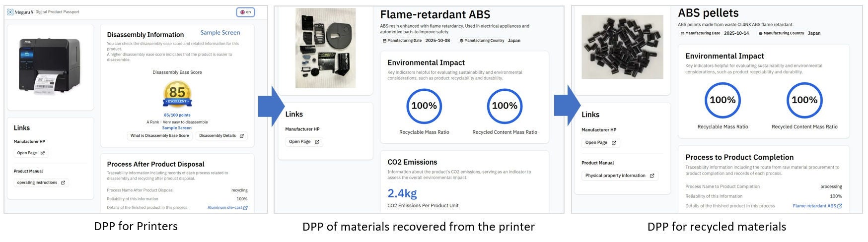
Task: Open the 'operating instructions' product manual
Action: pos(41,182)
